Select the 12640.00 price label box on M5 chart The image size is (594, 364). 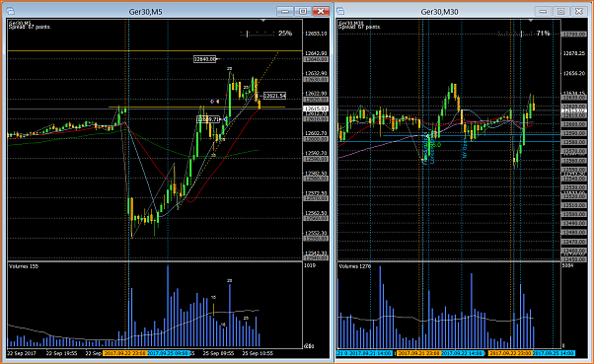click(204, 59)
